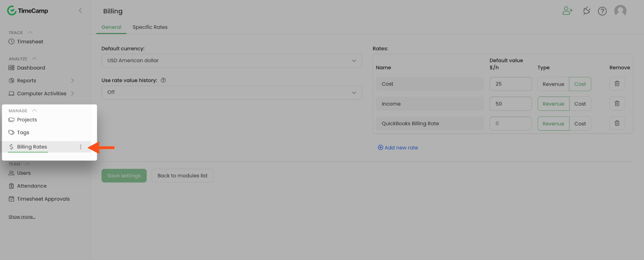Delete the Cost rate with trash icon

click(617, 84)
